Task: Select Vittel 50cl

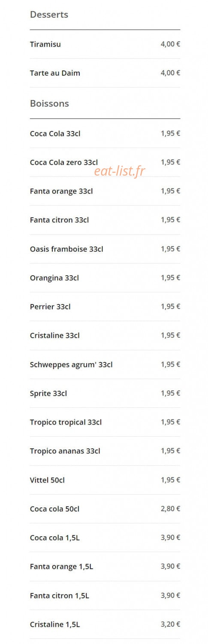Action: (105, 480)
